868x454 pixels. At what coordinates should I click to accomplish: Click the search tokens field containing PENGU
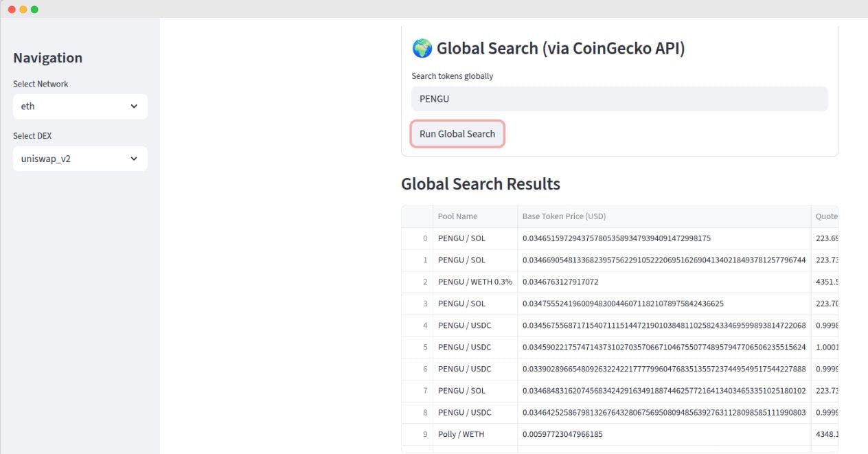(619, 99)
